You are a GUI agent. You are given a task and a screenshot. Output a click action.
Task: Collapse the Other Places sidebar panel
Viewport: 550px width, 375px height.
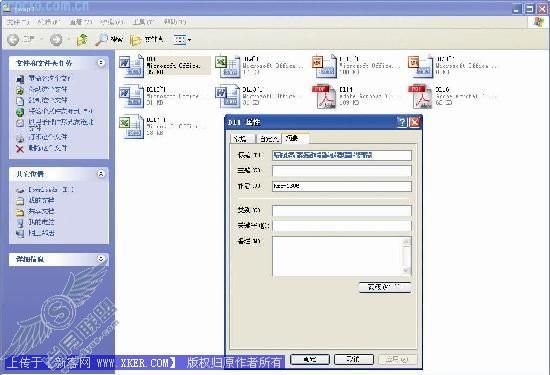point(101,174)
